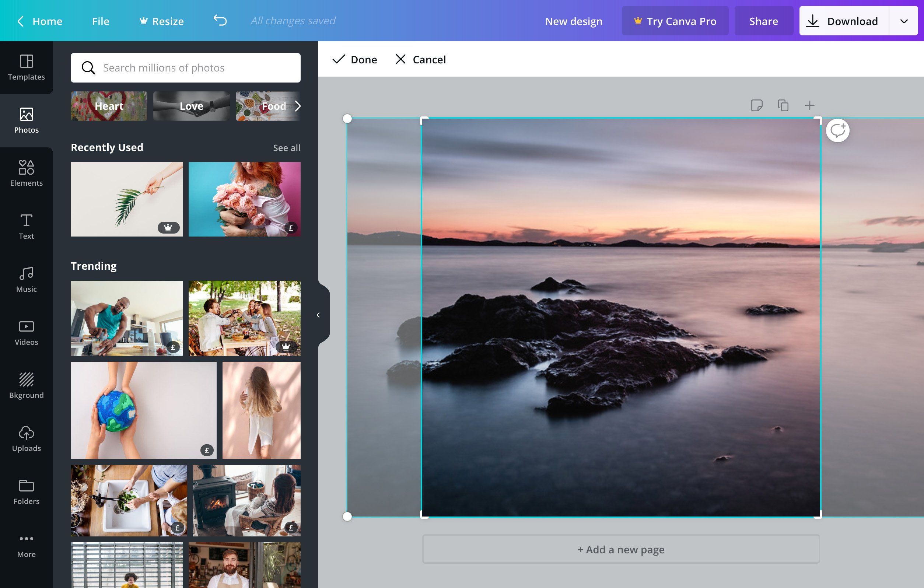Click the Cancel button to discard changes

click(x=420, y=59)
